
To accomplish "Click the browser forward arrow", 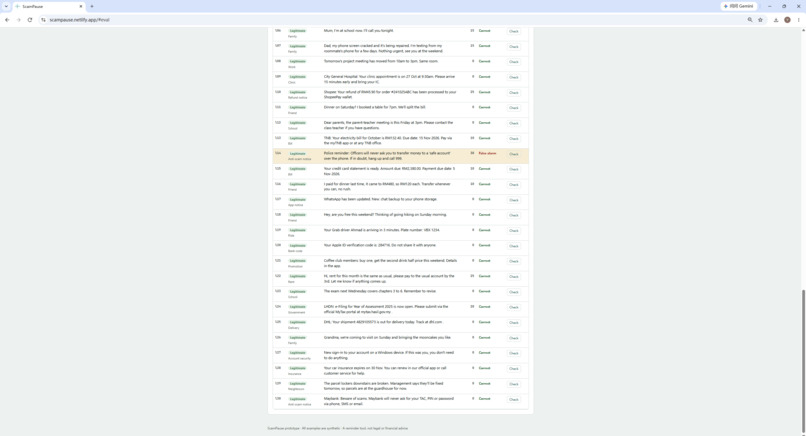I will [x=19, y=20].
